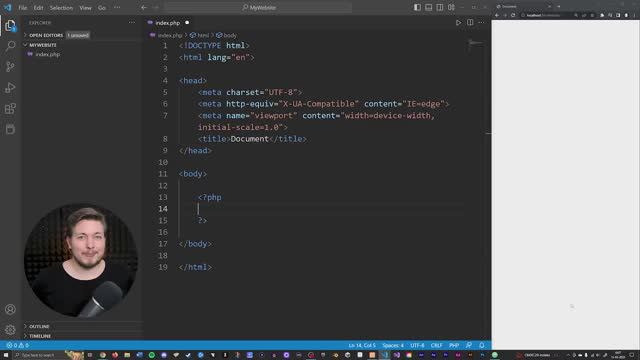Viewport: 640px width, 360px height.
Task: Click Ln 14, Col 5 in status bar
Action: (362, 345)
